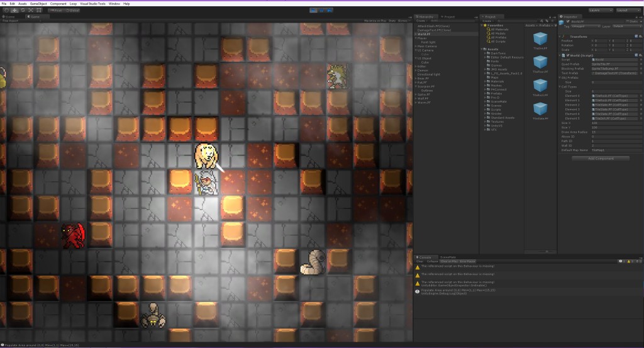This screenshot has height=348, width=644.
Task: Switch to the ScenePlate tab
Action: tap(448, 257)
